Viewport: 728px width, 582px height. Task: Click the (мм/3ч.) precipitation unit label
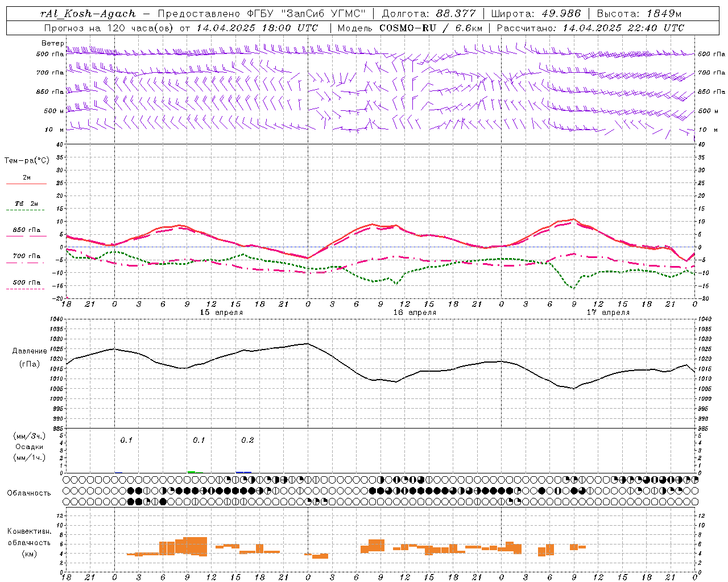(x=30, y=436)
